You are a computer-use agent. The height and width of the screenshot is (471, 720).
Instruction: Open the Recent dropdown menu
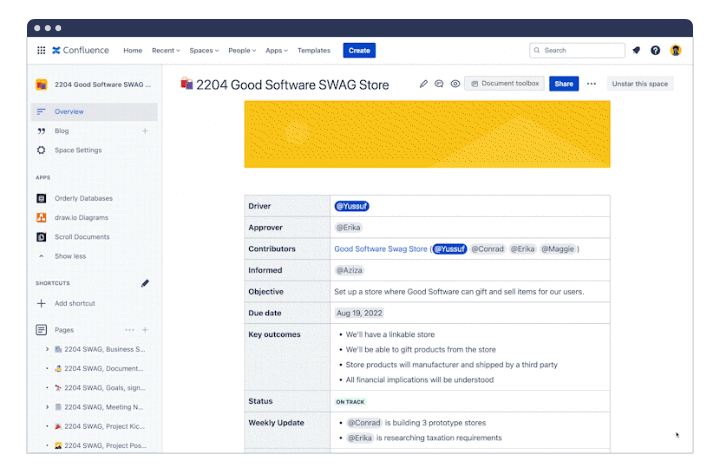coord(166,50)
